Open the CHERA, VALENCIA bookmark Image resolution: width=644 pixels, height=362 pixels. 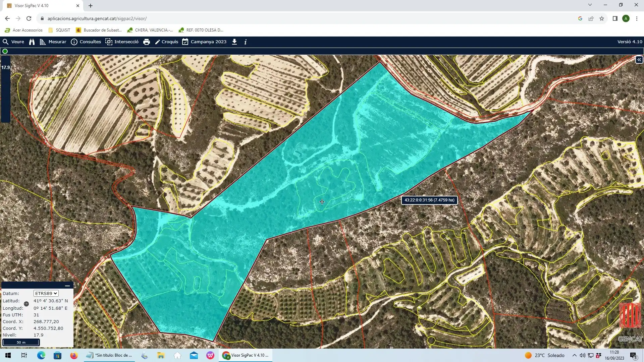pyautogui.click(x=150, y=30)
